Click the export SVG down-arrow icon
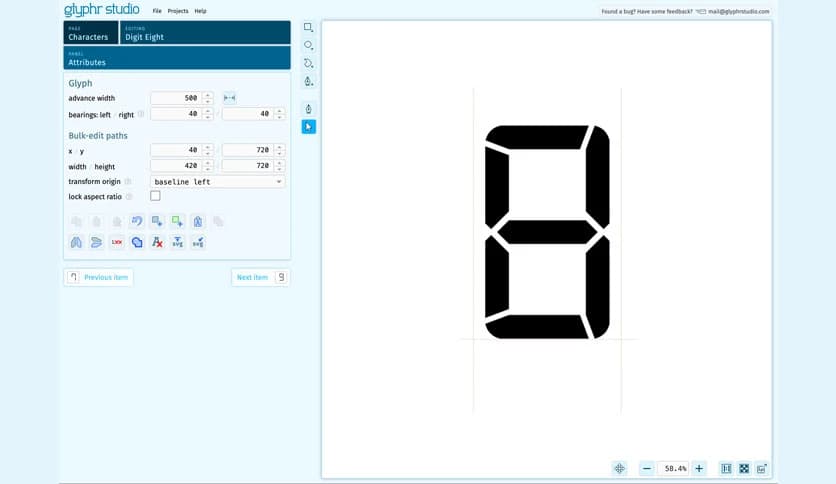This screenshot has height=484, width=836. click(178, 243)
